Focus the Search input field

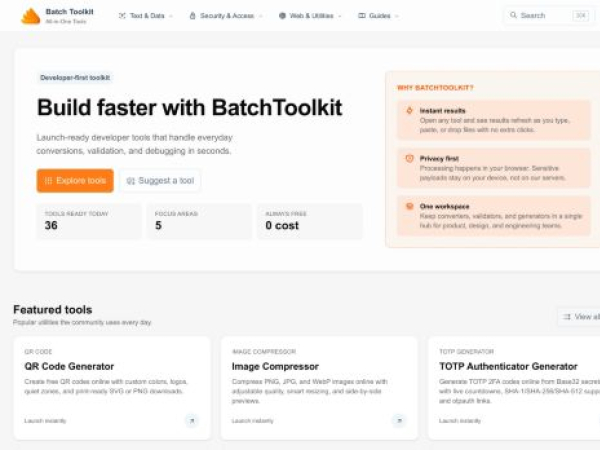coord(549,15)
